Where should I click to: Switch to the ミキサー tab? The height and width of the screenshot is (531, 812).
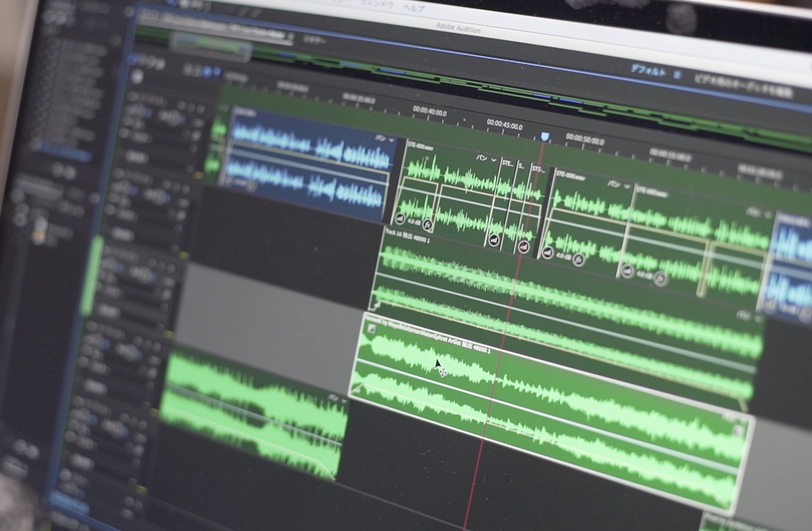(x=315, y=40)
